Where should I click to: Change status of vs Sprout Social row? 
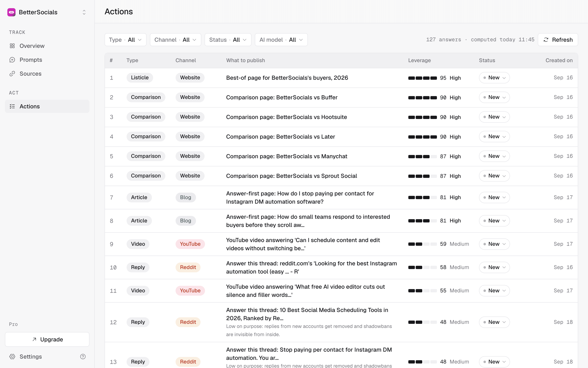[494, 176]
